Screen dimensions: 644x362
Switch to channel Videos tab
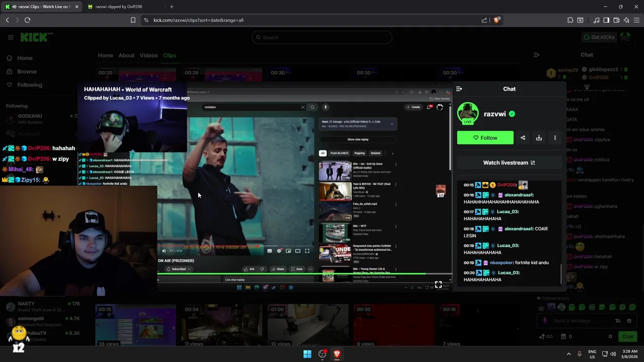pyautogui.click(x=148, y=55)
